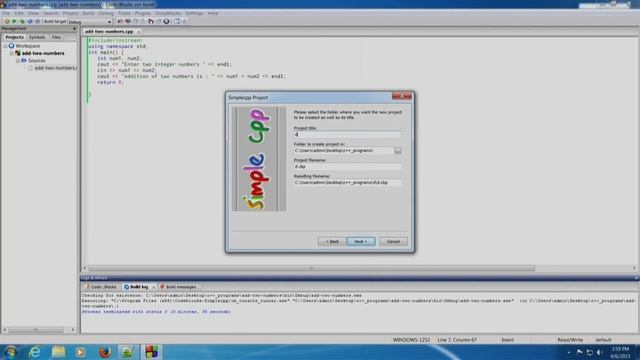The height and width of the screenshot is (360, 640).
Task: Open the Project menu
Action: click(70, 13)
